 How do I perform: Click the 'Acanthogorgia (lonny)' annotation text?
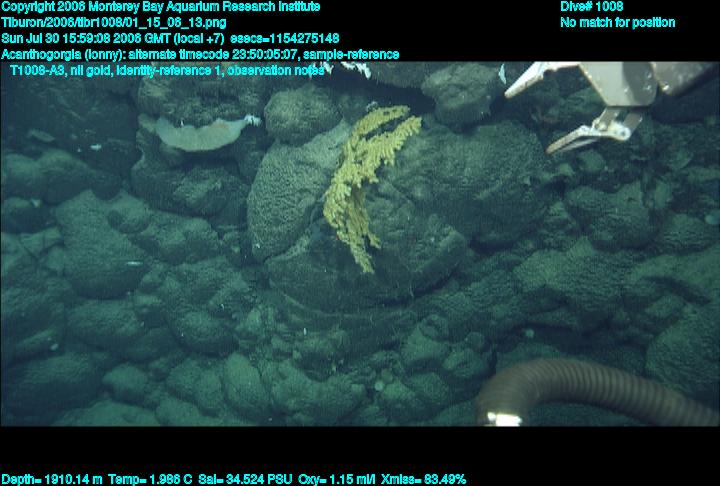pos(63,55)
